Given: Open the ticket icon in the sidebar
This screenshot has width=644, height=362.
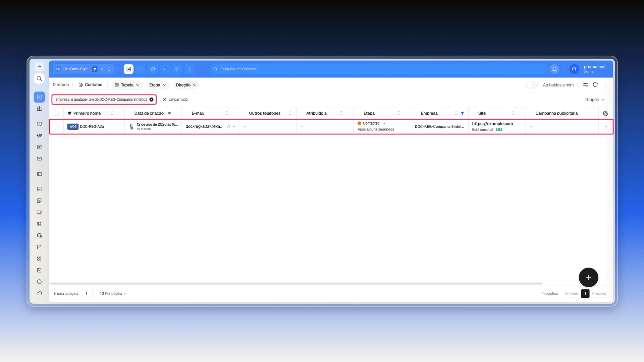Looking at the screenshot, I should click(39, 174).
